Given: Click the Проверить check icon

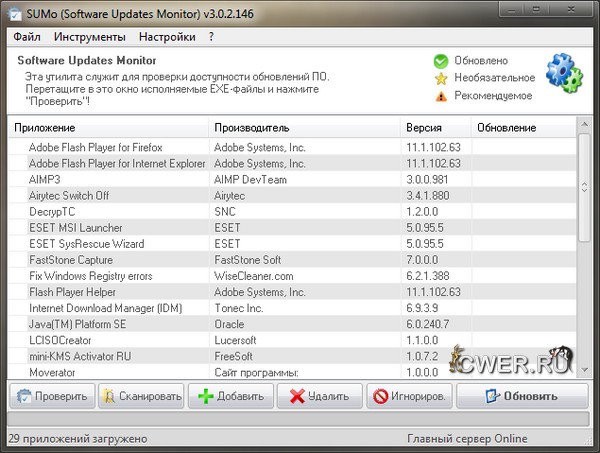Looking at the screenshot, I should point(24,396).
